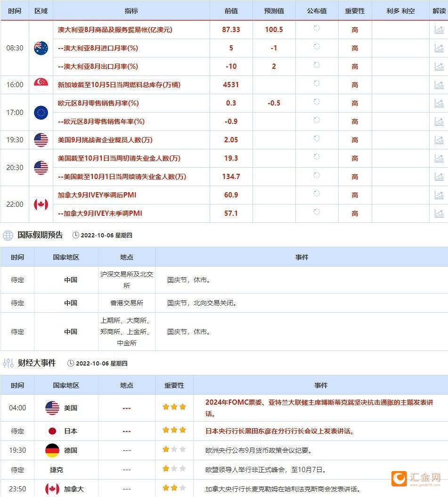Click the globe icon beside 国际假期预告
Screen dimensions: 448x497
(7, 235)
